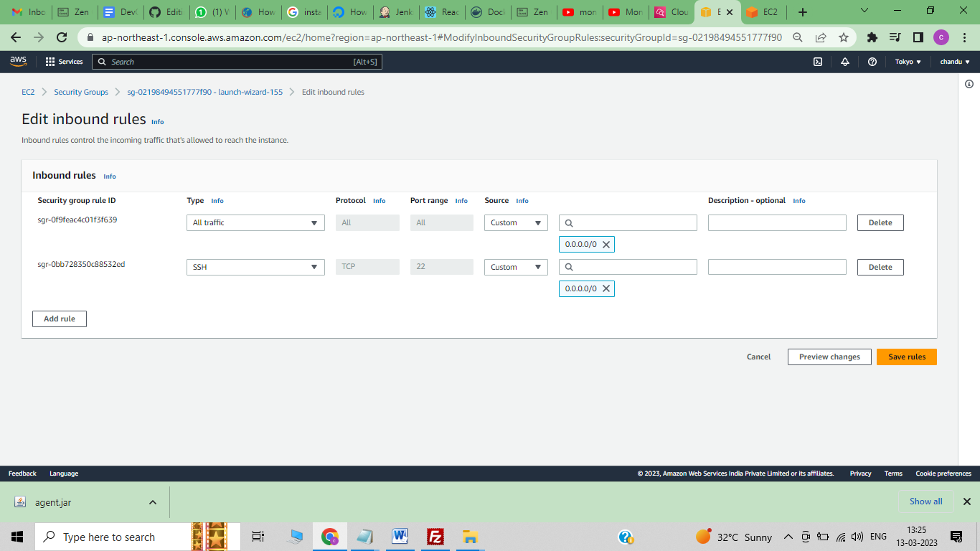The height and width of the screenshot is (551, 980).
Task: Remove the 0.0.0.0/0 source from the All traffic rule
Action: point(606,244)
